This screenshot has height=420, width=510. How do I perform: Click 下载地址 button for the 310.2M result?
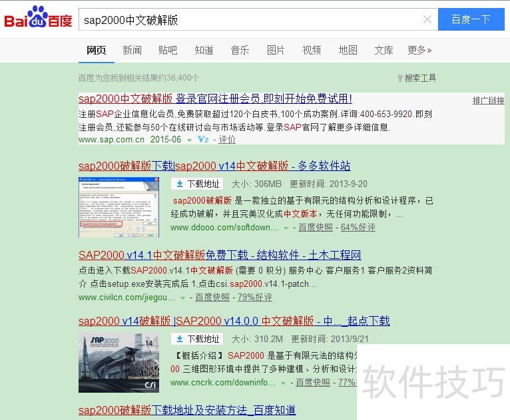(x=198, y=339)
